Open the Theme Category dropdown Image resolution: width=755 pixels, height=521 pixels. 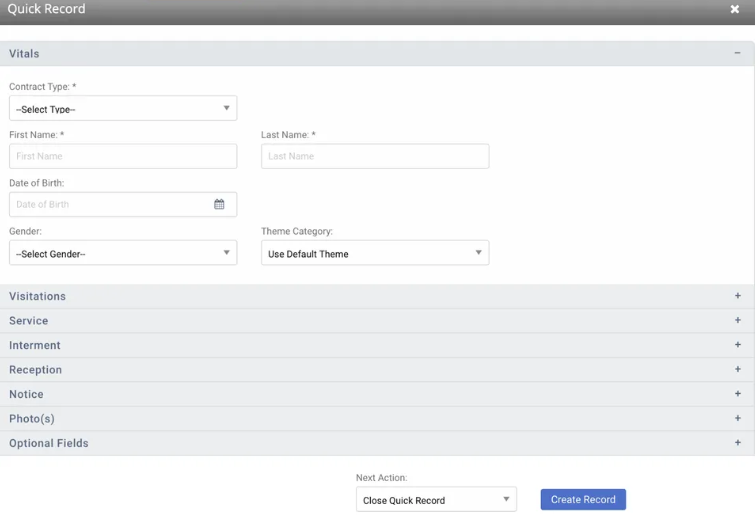tap(375, 254)
